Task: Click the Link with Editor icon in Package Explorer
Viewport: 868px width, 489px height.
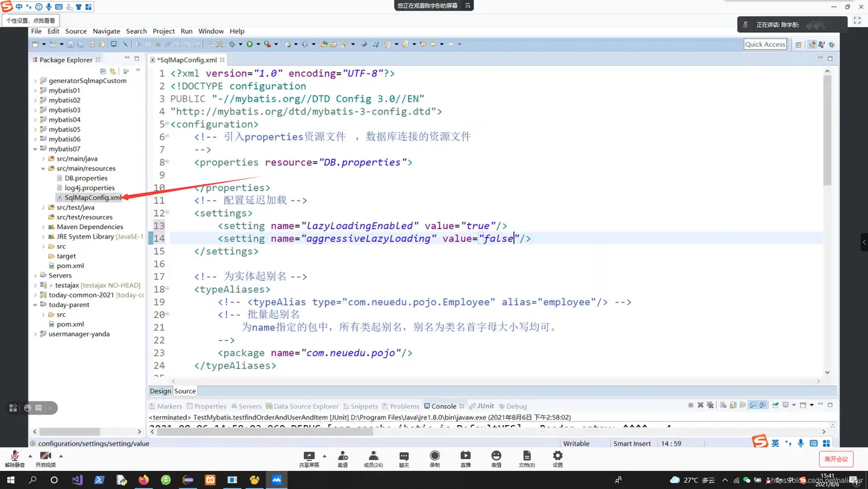Action: tap(112, 71)
